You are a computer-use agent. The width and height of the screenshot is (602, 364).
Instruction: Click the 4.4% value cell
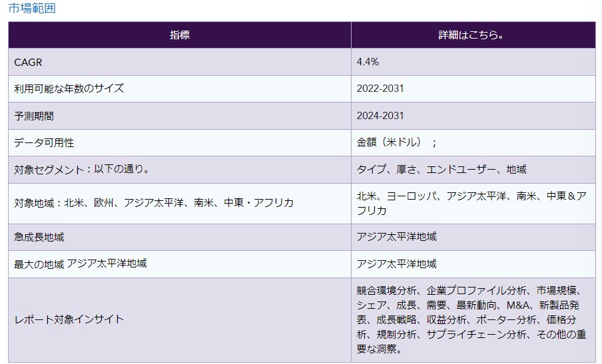[x=473, y=62]
